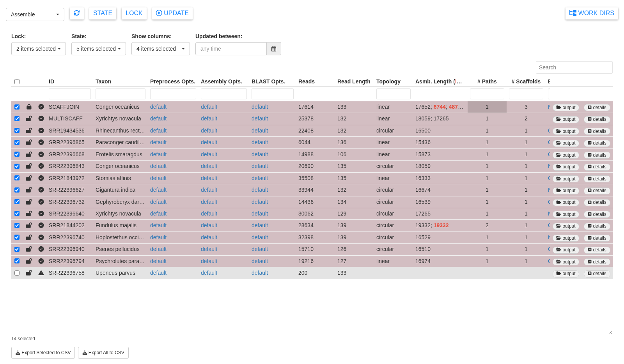
Task: Click unlock icon for SRR22396843 row
Action: pos(29,166)
